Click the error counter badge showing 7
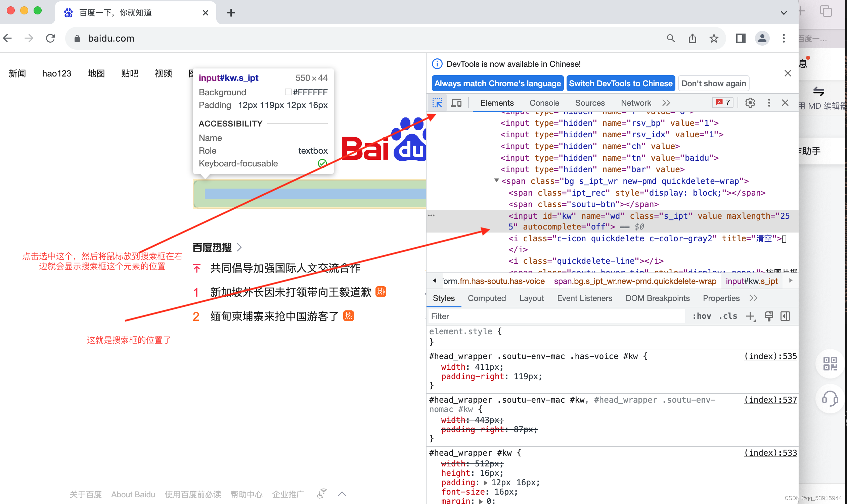The image size is (847, 504). click(722, 102)
